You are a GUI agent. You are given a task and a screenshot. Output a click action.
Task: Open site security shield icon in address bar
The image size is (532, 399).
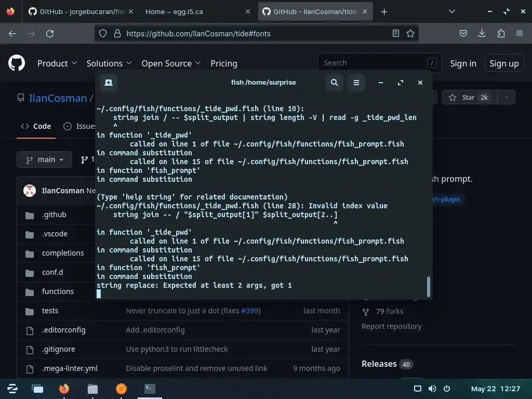(x=103, y=34)
